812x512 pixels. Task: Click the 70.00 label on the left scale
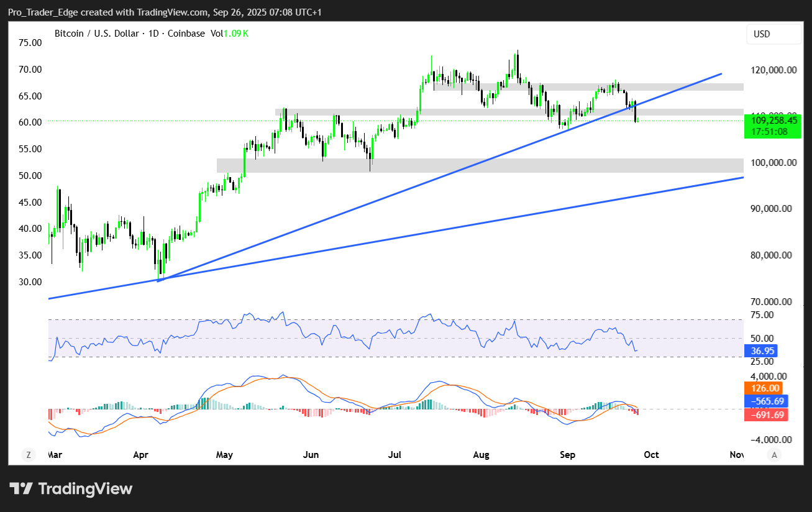tap(30, 69)
